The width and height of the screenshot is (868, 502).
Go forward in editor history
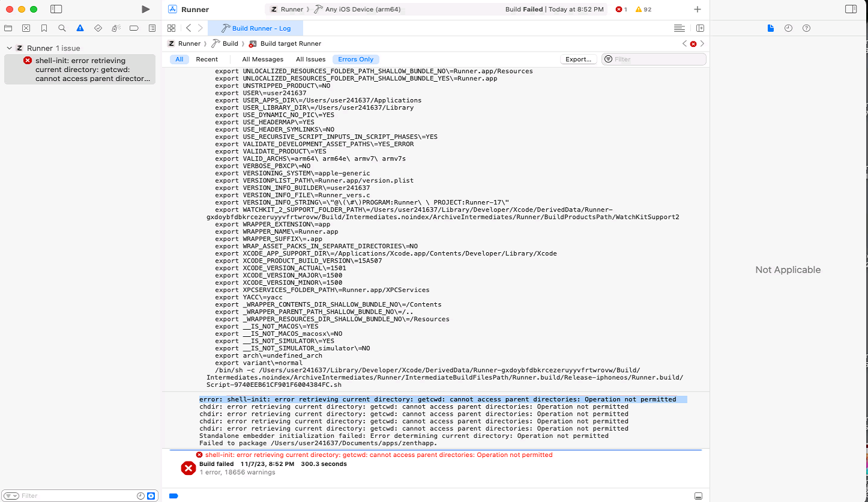pyautogui.click(x=200, y=28)
